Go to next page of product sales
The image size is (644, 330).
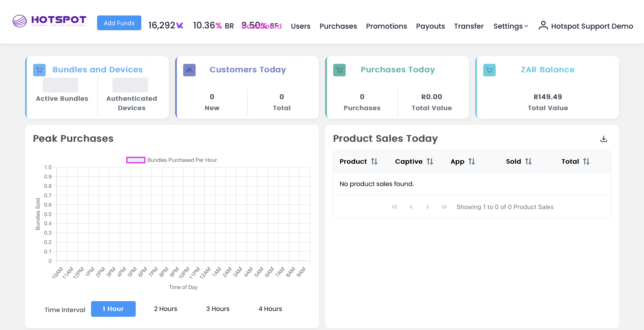coord(428,207)
